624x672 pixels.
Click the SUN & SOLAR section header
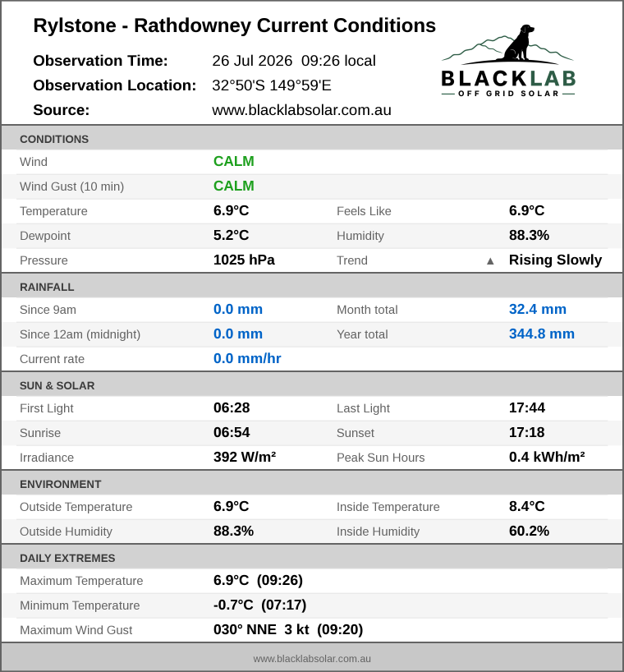point(312,384)
